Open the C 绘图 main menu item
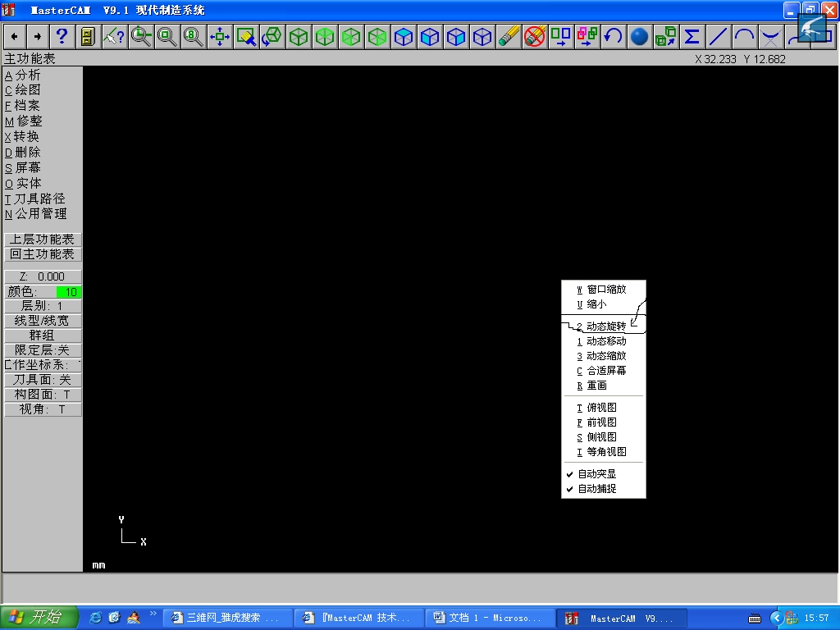This screenshot has height=630, width=840. 22,90
